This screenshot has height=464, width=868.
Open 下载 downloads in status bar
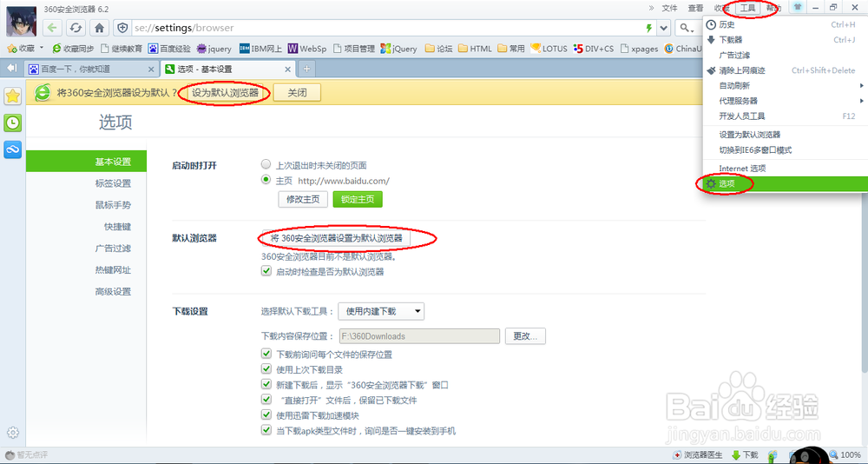[x=745, y=455]
